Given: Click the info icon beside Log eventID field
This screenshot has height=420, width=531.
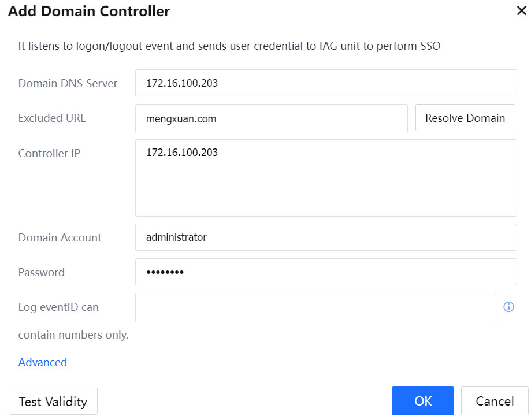Looking at the screenshot, I should tap(508, 307).
